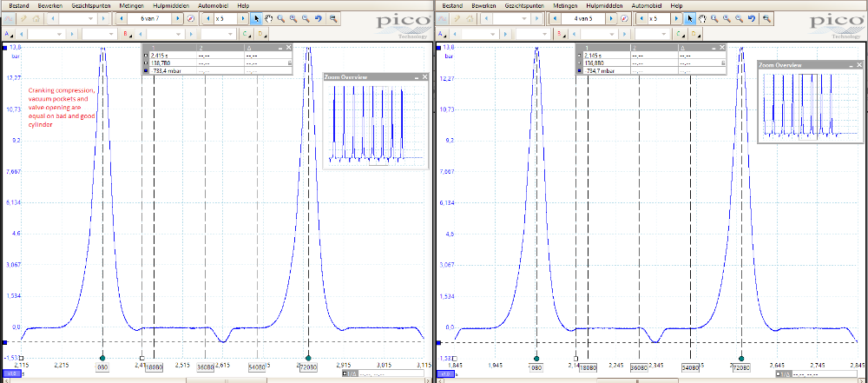Select the hand pan tool, left window

click(269, 18)
